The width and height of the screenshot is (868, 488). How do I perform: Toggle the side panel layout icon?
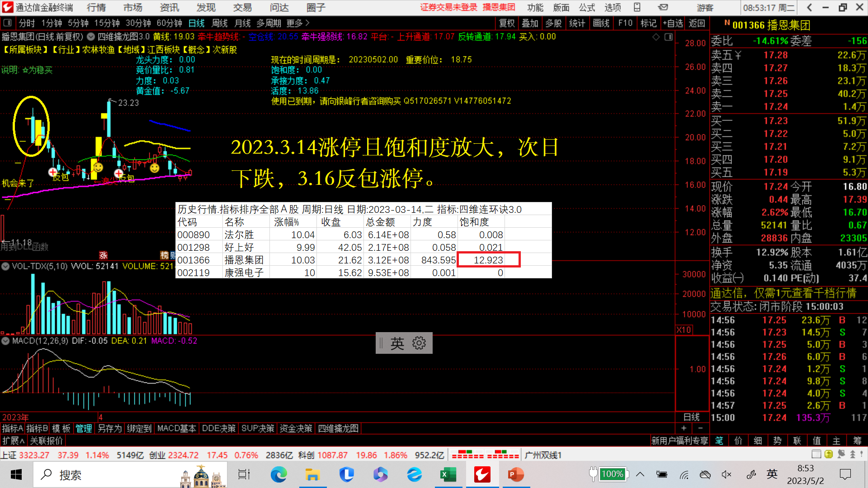(x=669, y=37)
